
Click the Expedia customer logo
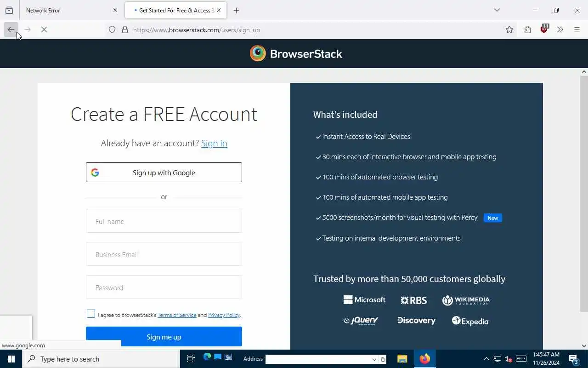[470, 321]
